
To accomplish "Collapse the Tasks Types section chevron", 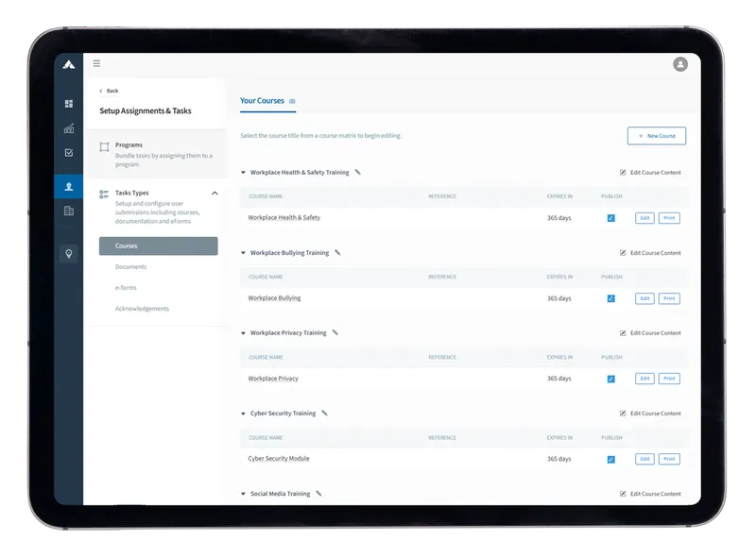I will coord(215,194).
